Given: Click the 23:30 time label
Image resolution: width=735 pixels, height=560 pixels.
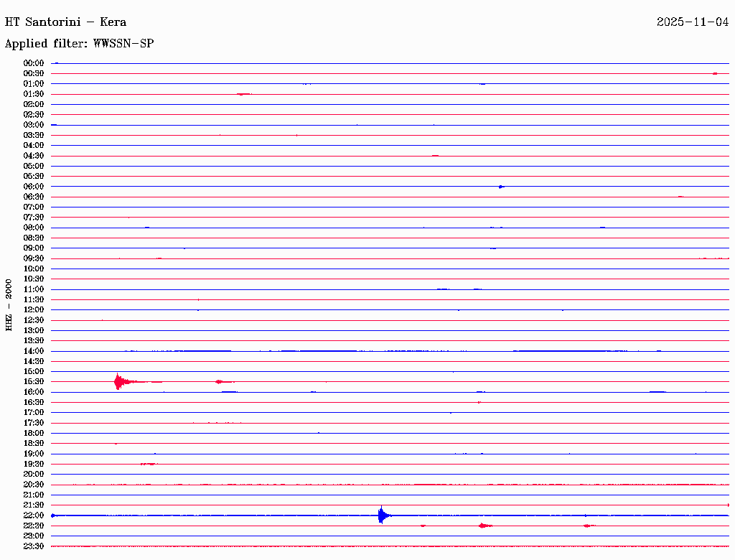Looking at the screenshot, I should point(34,546).
